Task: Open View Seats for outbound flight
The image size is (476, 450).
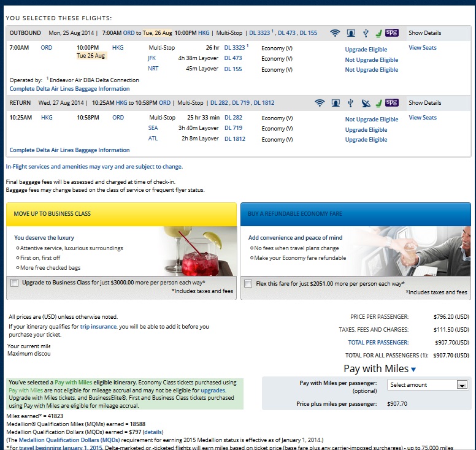Action: coord(423,48)
